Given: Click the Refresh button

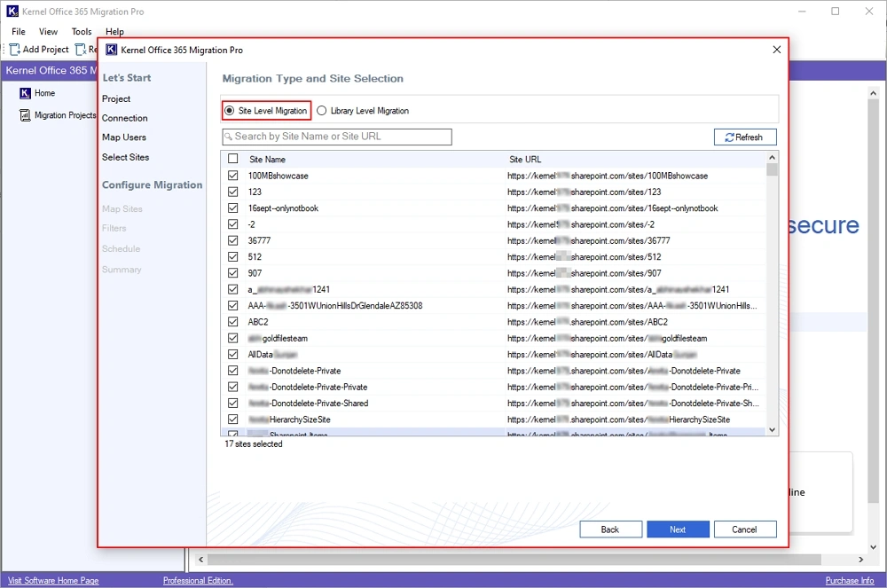Looking at the screenshot, I should coord(744,137).
